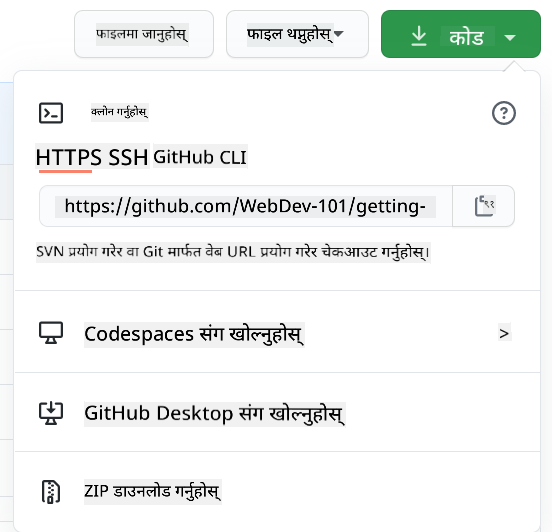Click the Codespaces monitor icon
Image resolution: width=552 pixels, height=532 pixels.
pos(51,333)
